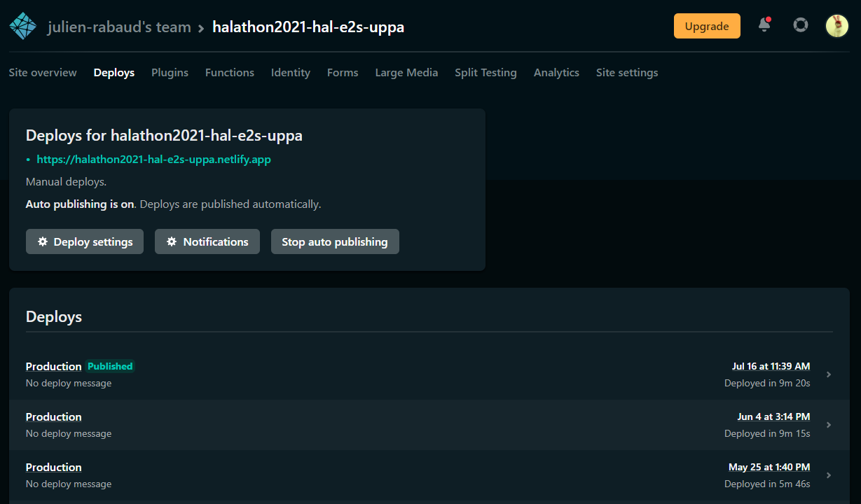861x504 pixels.
Task: Expand the Jul 16 deploy chevron
Action: 829,374
